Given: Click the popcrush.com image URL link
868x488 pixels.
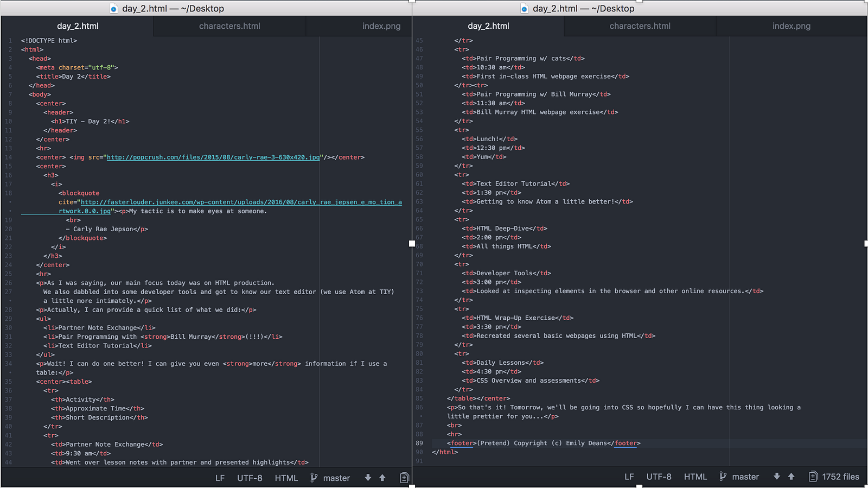Looking at the screenshot, I should 213,157.
